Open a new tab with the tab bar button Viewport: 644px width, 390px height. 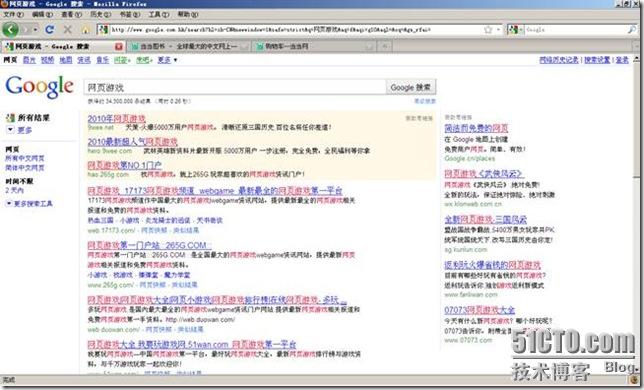pos(384,46)
